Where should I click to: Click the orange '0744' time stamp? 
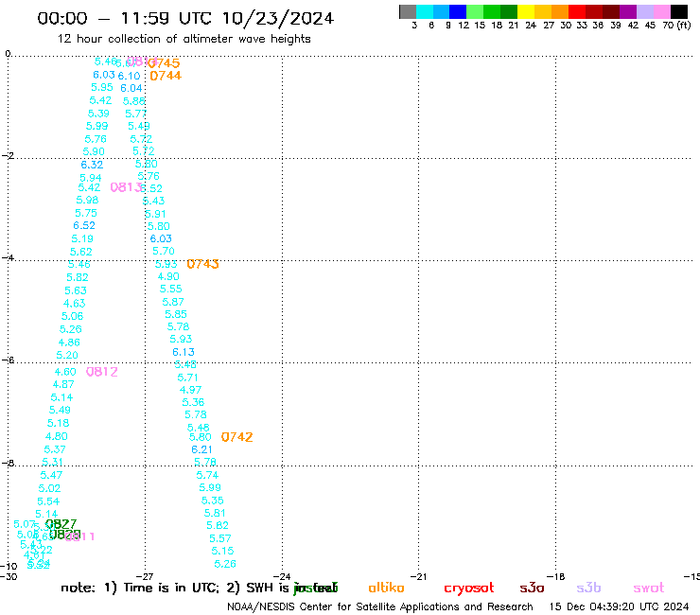[166, 76]
